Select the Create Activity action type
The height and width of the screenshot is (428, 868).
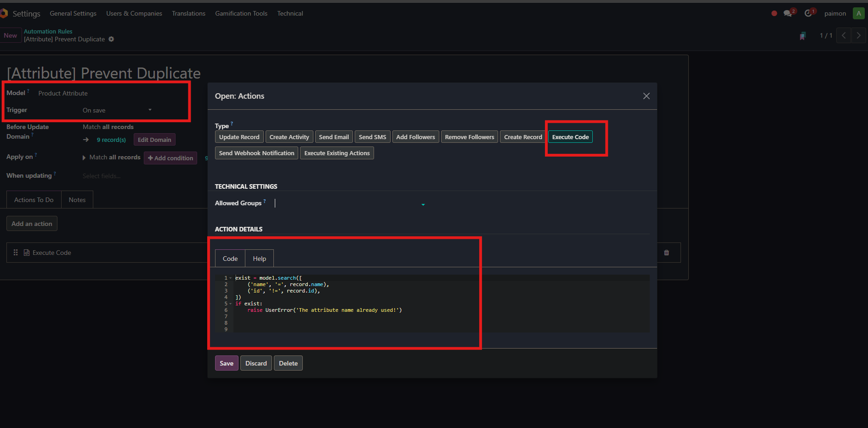[x=289, y=137]
